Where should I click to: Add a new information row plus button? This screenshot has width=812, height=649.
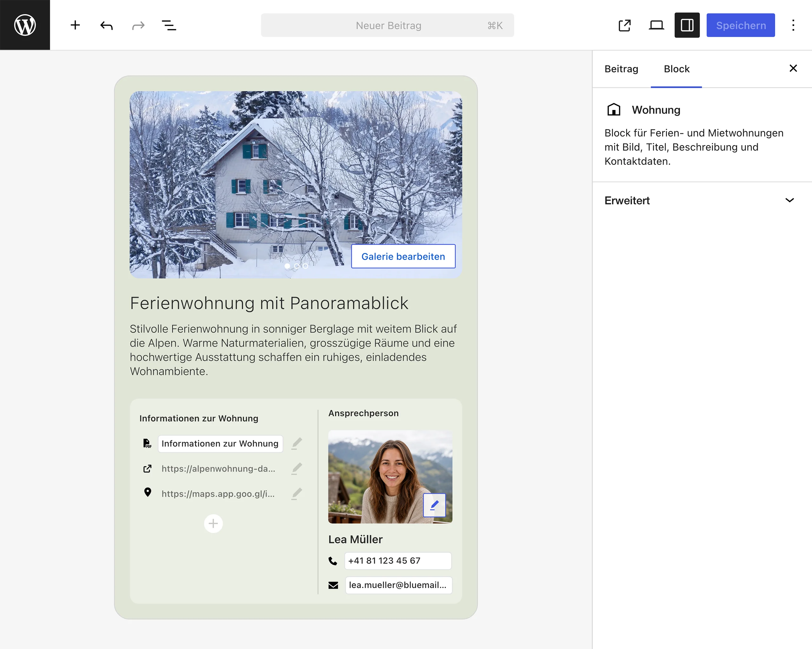point(213,523)
